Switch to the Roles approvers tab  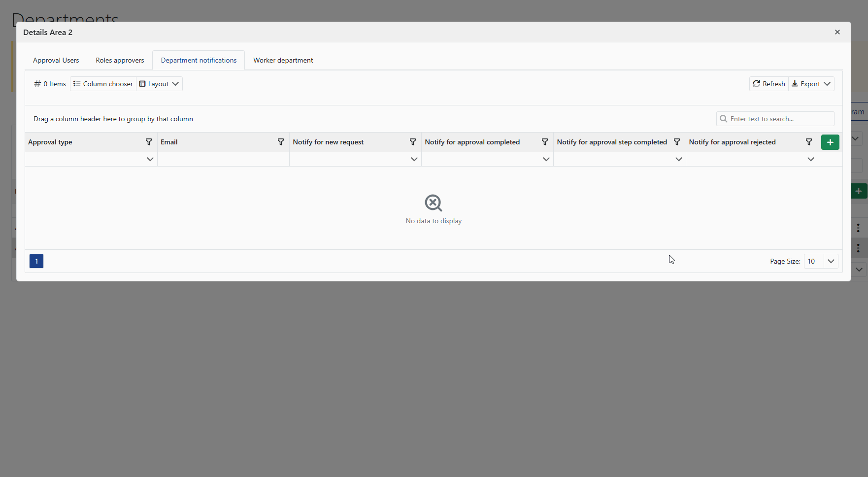coord(120,60)
